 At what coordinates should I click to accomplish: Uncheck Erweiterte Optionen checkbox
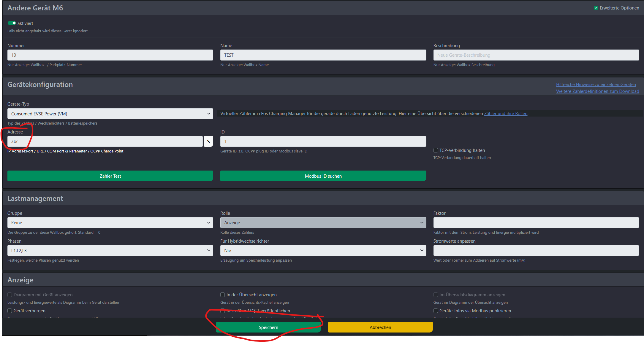(x=596, y=8)
